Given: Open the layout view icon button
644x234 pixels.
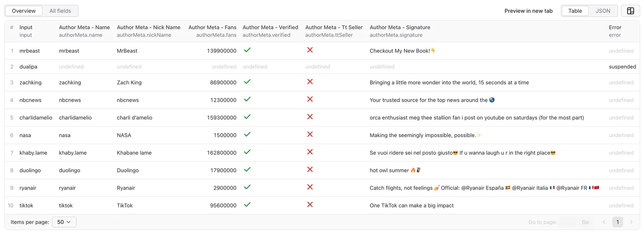Looking at the screenshot, I should point(630,11).
